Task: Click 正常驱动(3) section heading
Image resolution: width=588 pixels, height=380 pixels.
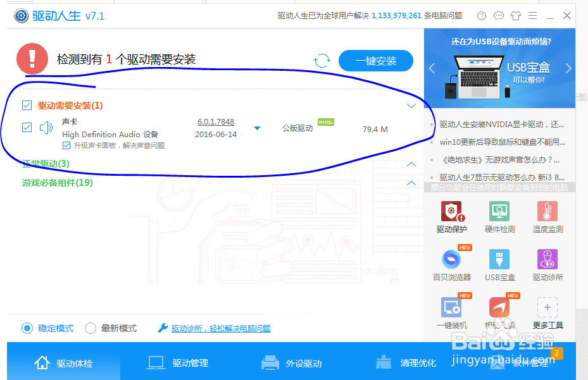Action: (x=46, y=164)
